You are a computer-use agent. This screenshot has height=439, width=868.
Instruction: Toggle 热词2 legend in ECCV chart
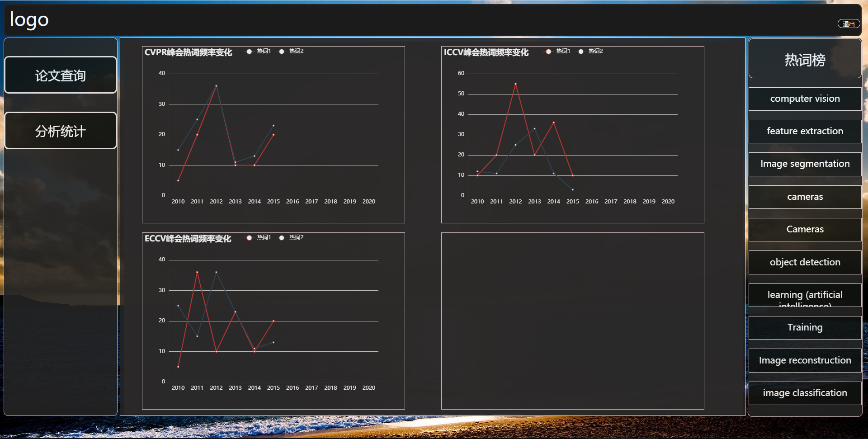[x=291, y=237]
